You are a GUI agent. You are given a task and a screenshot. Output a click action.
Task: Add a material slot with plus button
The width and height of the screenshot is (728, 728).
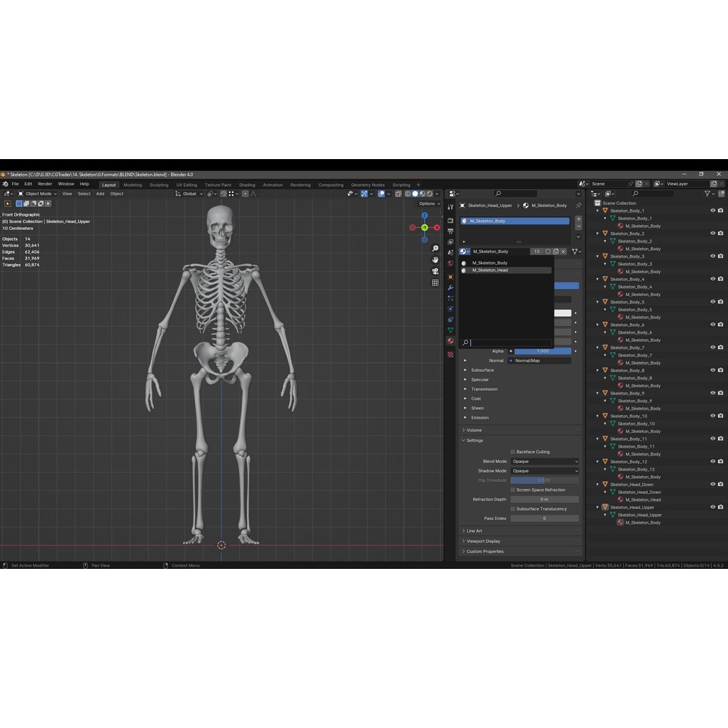578,219
